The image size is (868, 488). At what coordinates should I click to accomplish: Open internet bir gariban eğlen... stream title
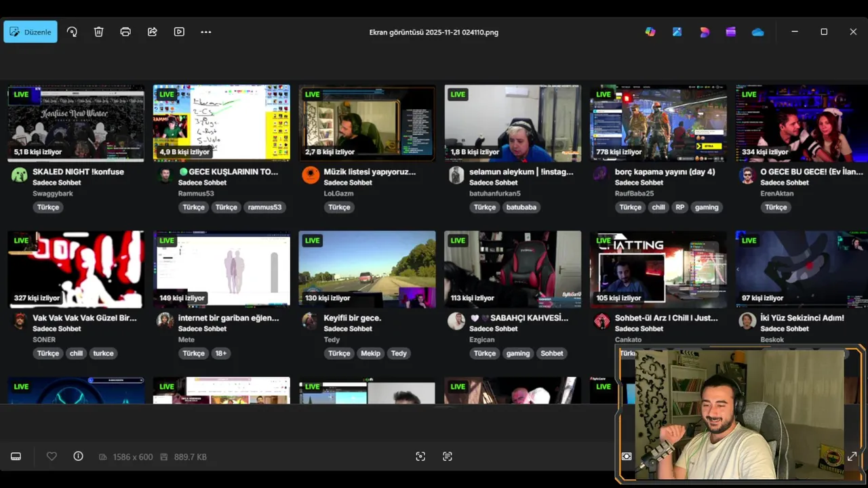pyautogui.click(x=229, y=318)
